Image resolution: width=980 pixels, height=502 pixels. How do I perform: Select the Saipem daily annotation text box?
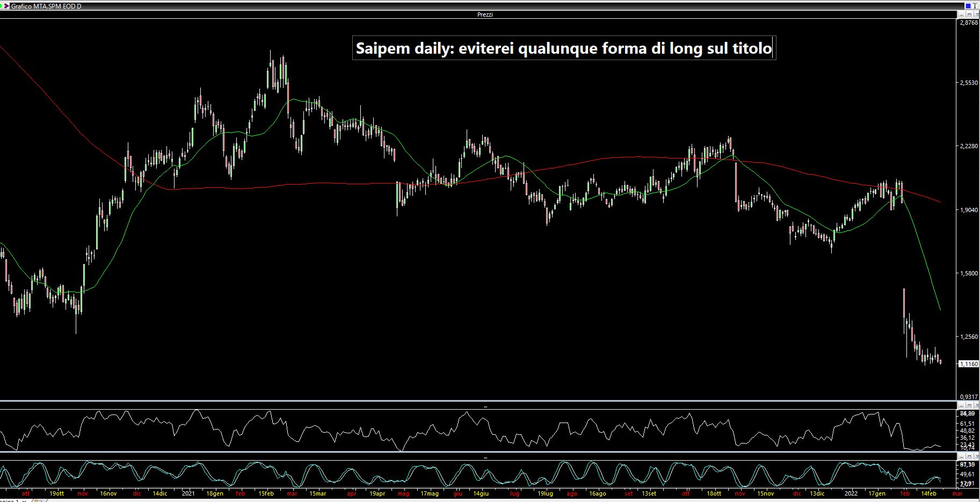[564, 48]
